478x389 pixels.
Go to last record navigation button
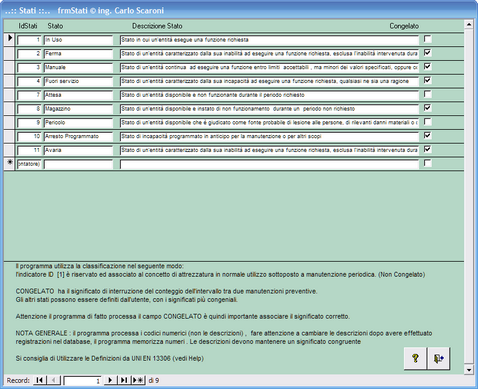(x=124, y=380)
